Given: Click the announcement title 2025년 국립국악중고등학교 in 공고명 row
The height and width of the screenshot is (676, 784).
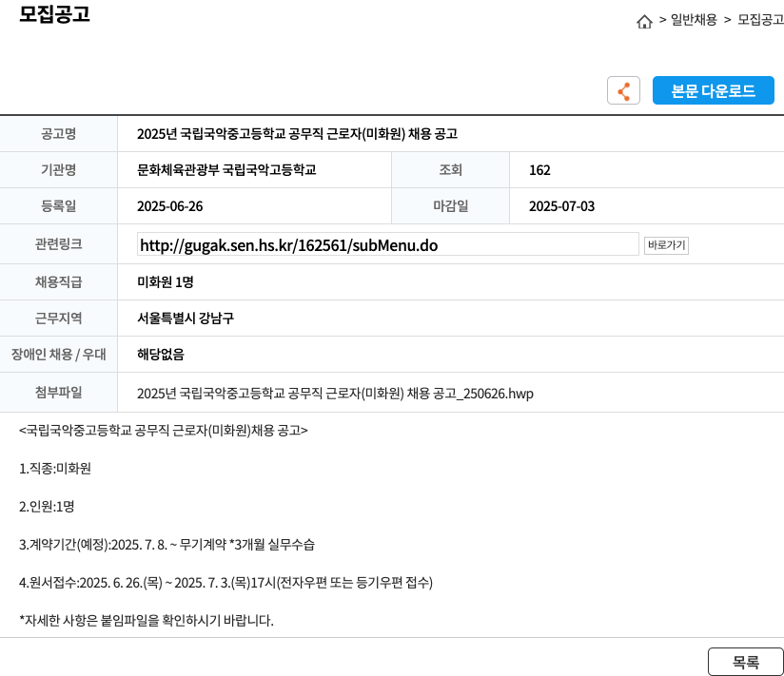Looking at the screenshot, I should click(x=297, y=134).
